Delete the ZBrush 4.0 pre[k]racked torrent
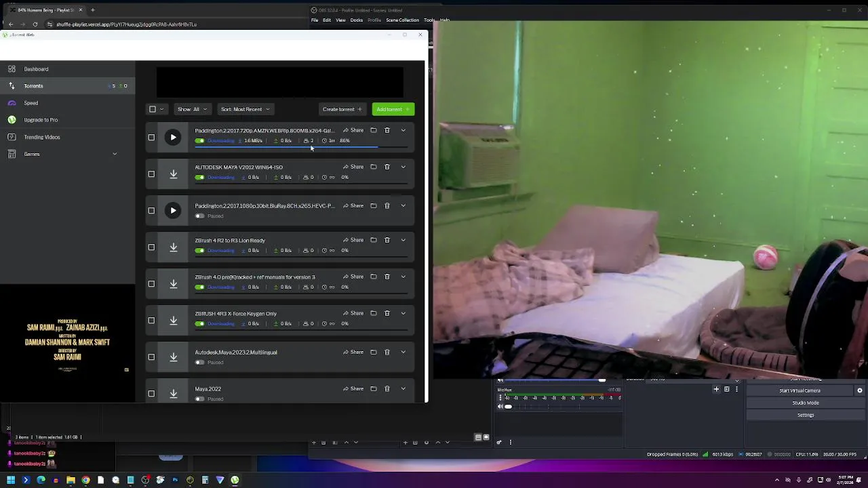The width and height of the screenshot is (868, 488). 387,277
